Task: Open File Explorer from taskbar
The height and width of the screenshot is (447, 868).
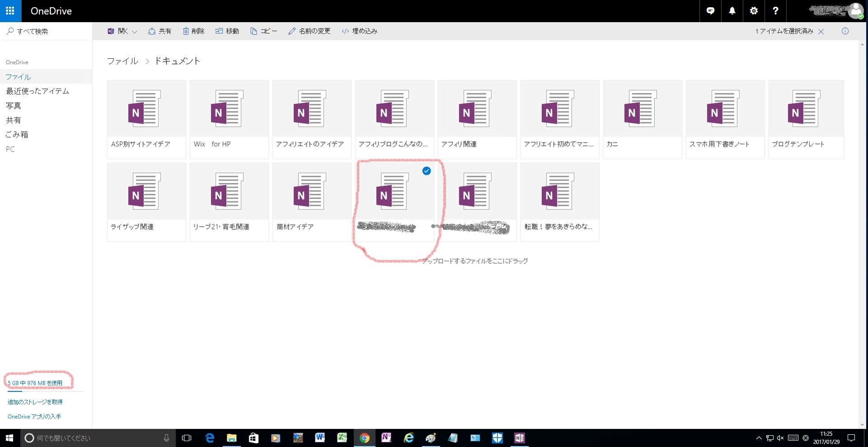Action: 231,438
